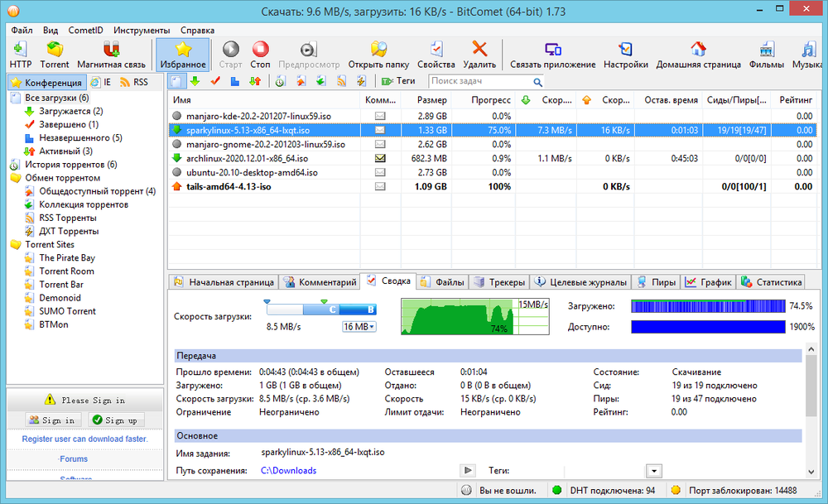Filter active tasks with up-down arrows icon

coord(255,81)
